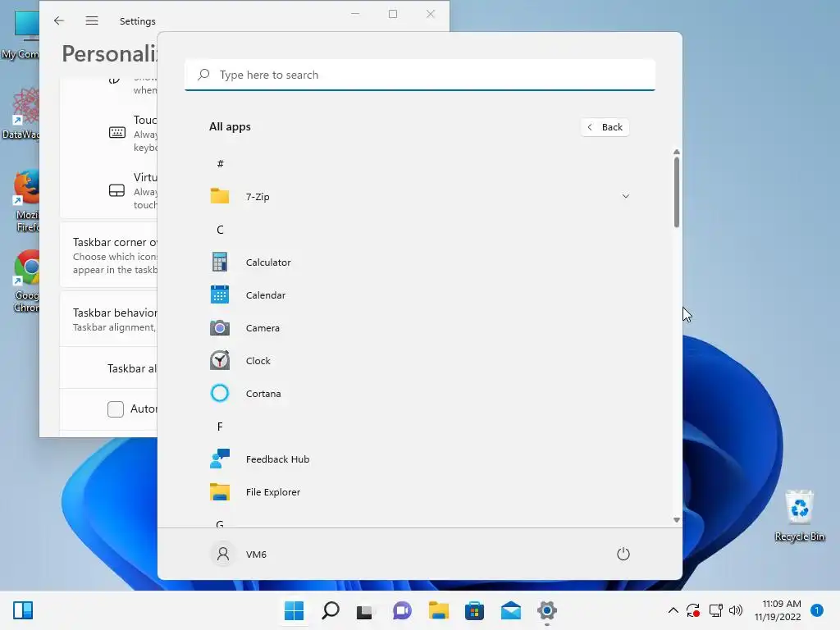Open Settings gear on the taskbar
Screen dimensions: 840x630
547,610
